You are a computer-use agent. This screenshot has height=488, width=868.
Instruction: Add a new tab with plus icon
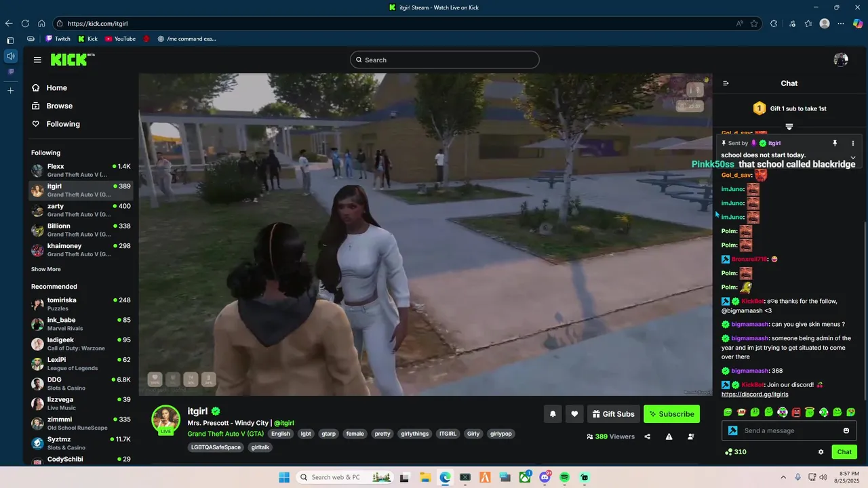[x=10, y=90]
